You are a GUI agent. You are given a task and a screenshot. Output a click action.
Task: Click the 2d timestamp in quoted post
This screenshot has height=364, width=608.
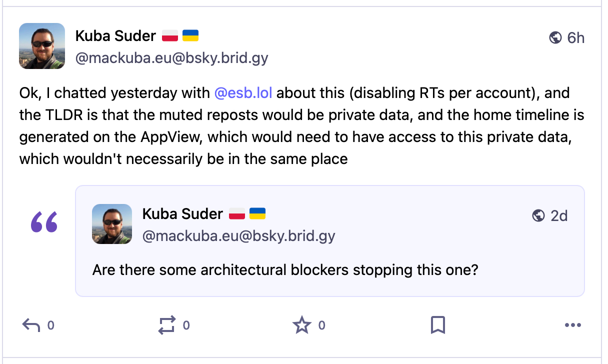coord(559,215)
